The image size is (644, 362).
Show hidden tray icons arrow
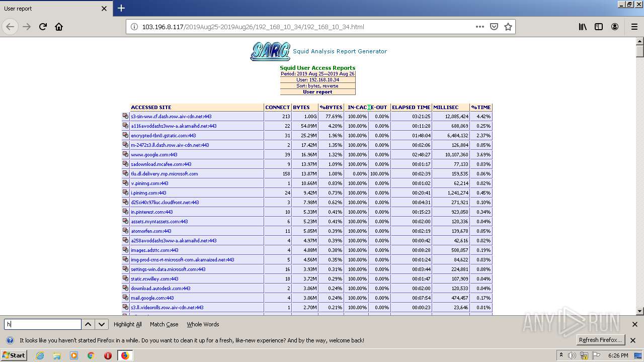pos(561,355)
